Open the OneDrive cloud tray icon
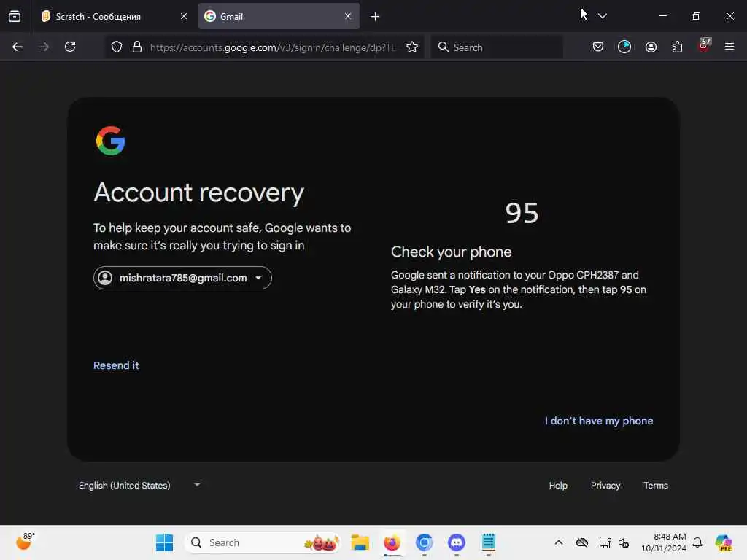 (582, 542)
